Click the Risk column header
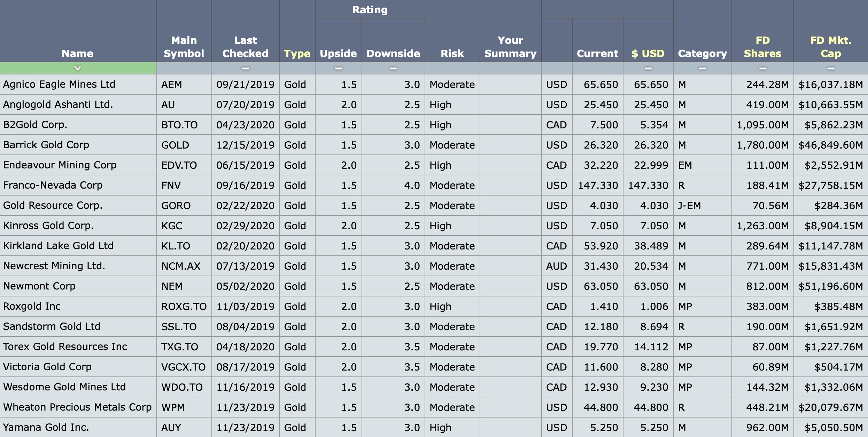 pos(452,53)
